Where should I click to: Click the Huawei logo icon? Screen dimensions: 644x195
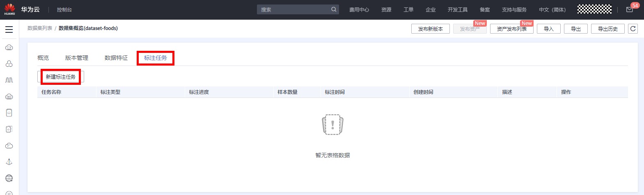pyautogui.click(x=9, y=9)
